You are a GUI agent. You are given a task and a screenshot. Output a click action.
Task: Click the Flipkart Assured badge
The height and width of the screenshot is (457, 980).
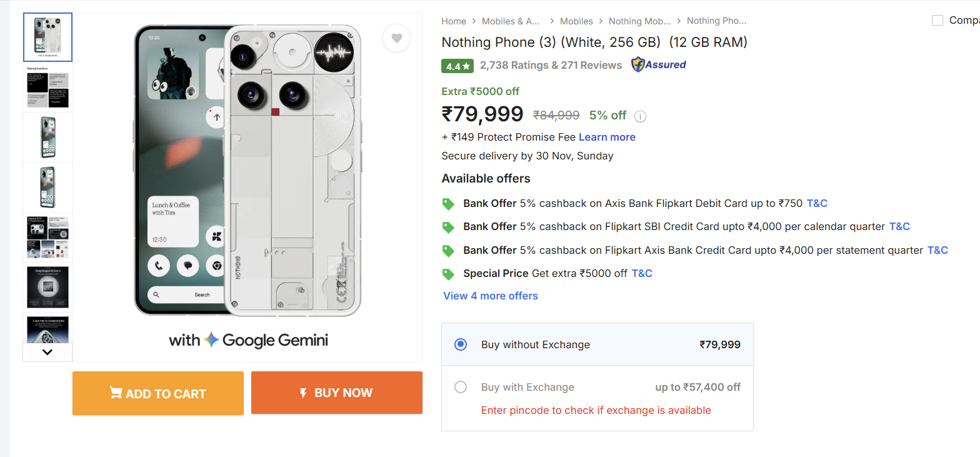click(x=658, y=65)
